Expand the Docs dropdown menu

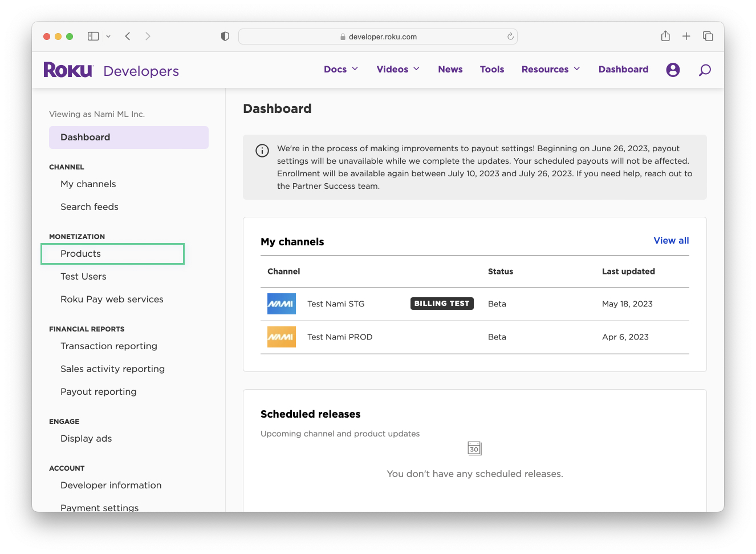point(341,70)
